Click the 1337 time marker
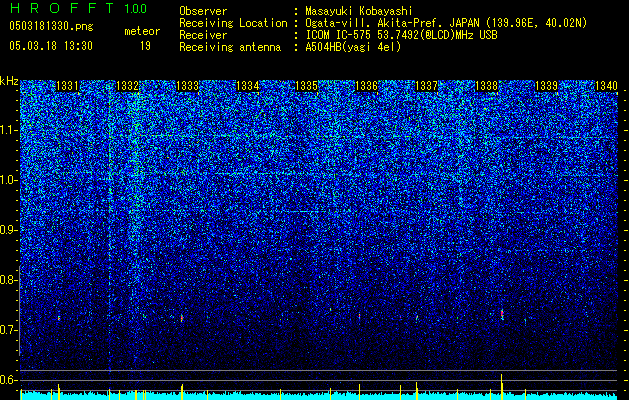 click(426, 86)
